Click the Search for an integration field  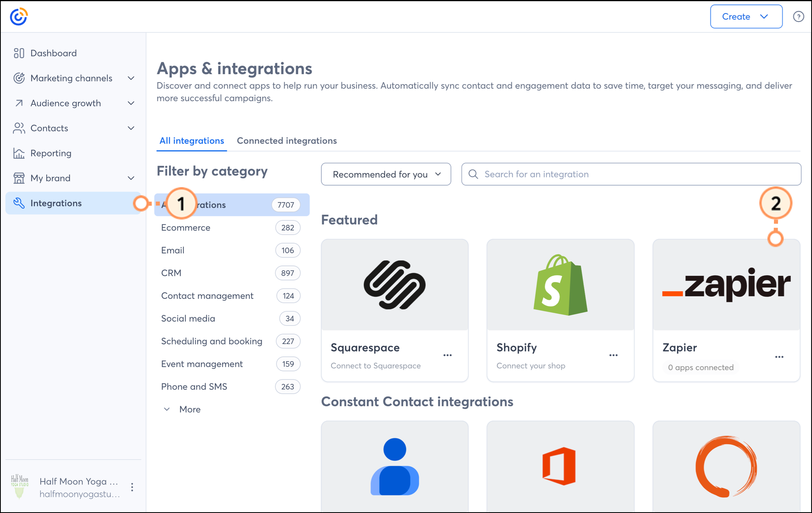pos(631,174)
